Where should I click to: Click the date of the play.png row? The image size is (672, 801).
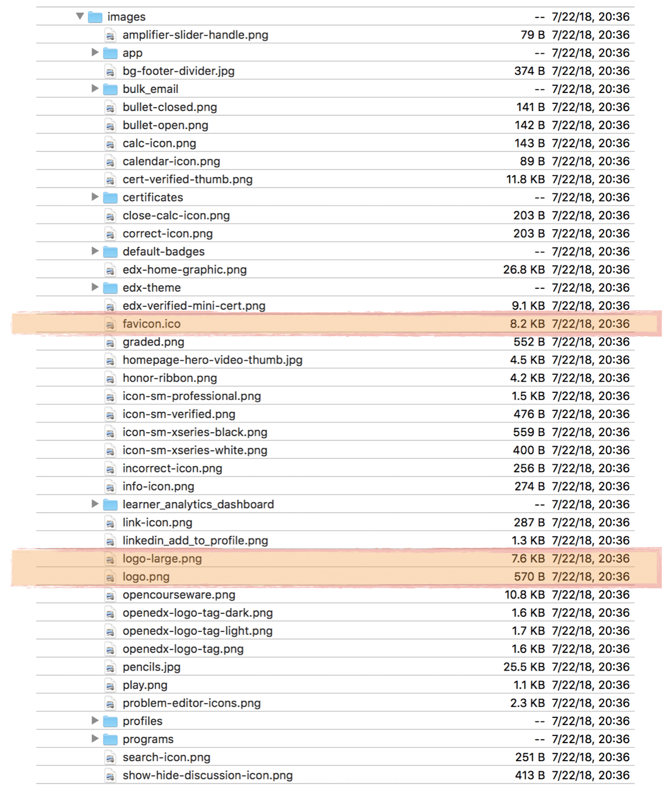click(x=591, y=685)
